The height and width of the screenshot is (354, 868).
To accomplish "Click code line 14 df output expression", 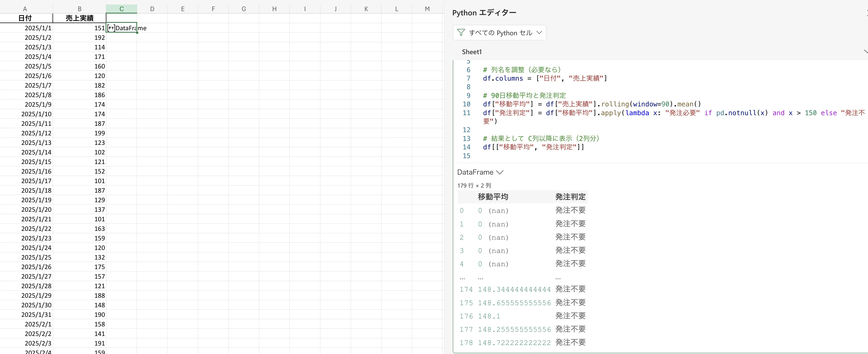I will pyautogui.click(x=533, y=147).
